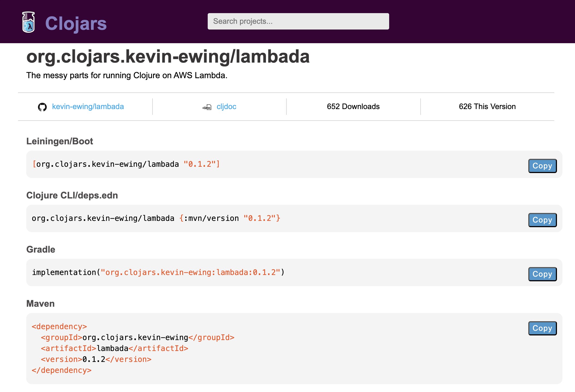The height and width of the screenshot is (392, 575).
Task: Click the Maven <groupId> line
Action: point(137,338)
